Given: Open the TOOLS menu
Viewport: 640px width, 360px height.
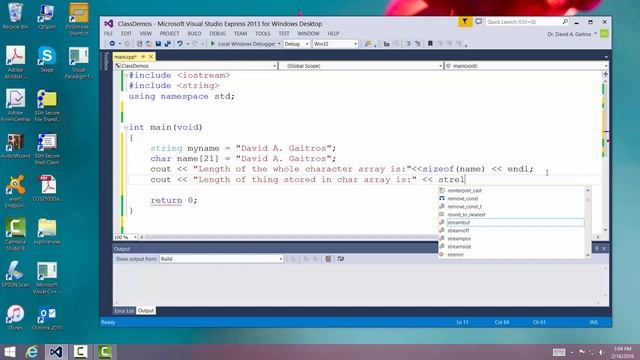Looking at the screenshot, I should [263, 33].
